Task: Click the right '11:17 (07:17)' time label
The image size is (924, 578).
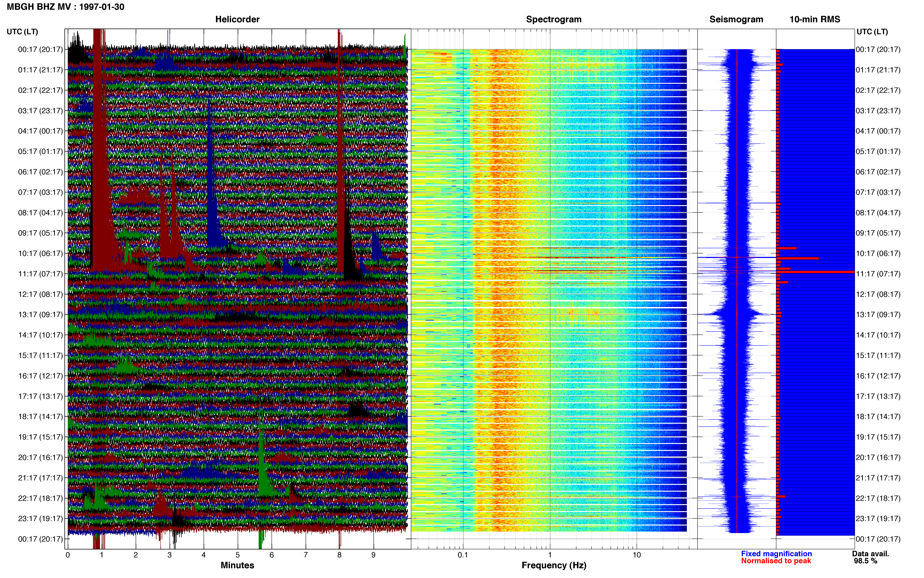Action: click(x=878, y=274)
